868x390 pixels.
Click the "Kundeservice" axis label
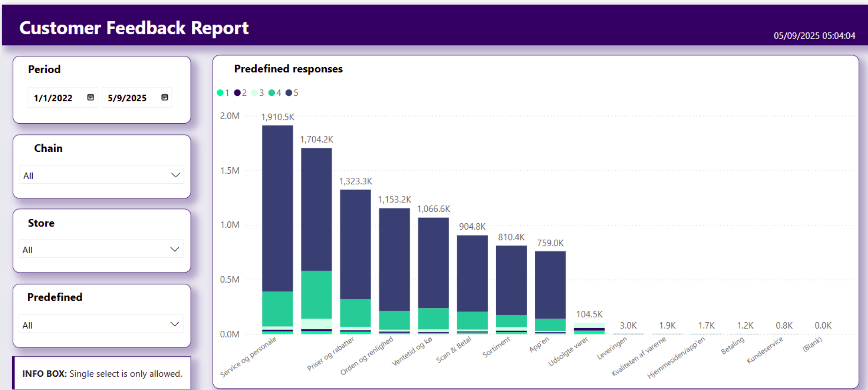tap(765, 350)
